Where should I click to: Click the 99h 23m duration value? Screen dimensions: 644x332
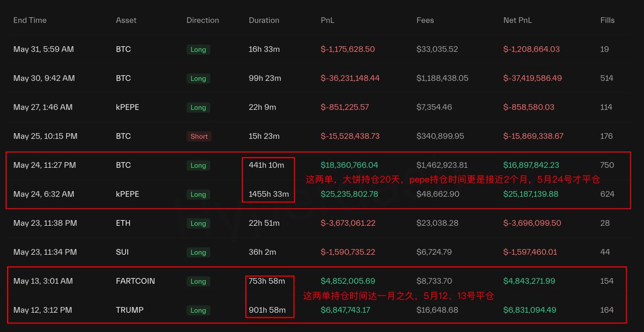(265, 78)
